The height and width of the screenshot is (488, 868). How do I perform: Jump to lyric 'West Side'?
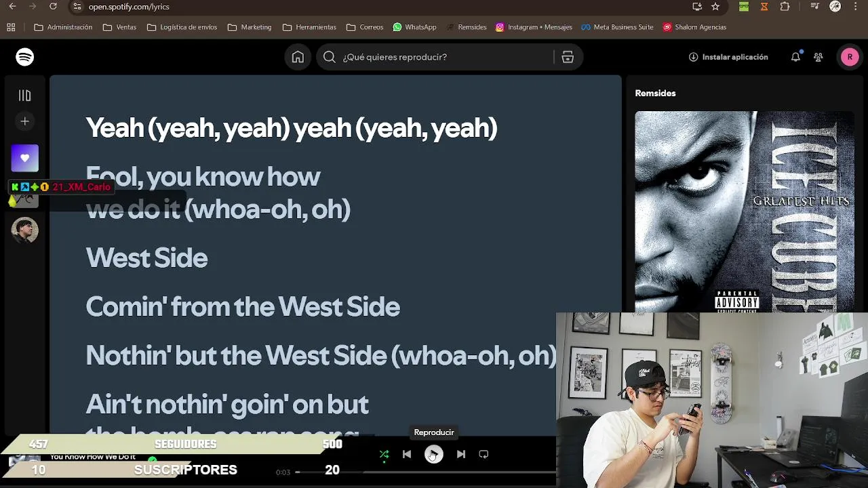146,258
